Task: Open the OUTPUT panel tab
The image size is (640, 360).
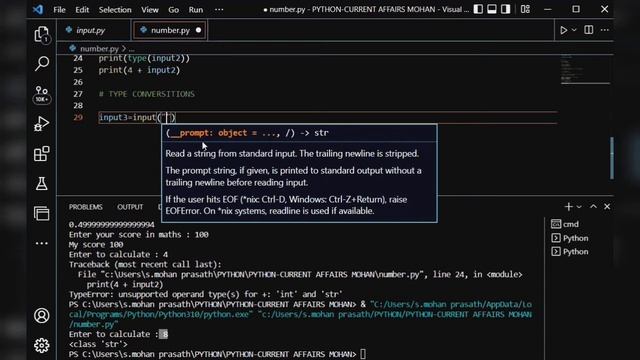Action: [x=130, y=207]
